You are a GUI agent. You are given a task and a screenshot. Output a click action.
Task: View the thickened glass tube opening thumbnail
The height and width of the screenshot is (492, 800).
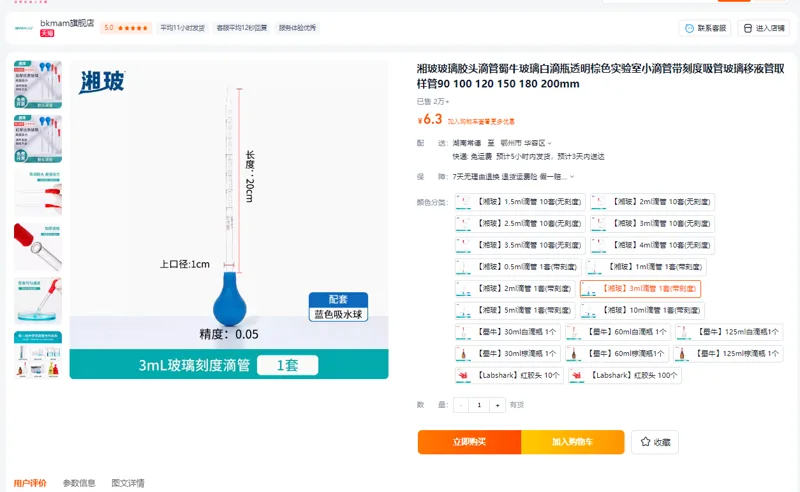[38, 247]
